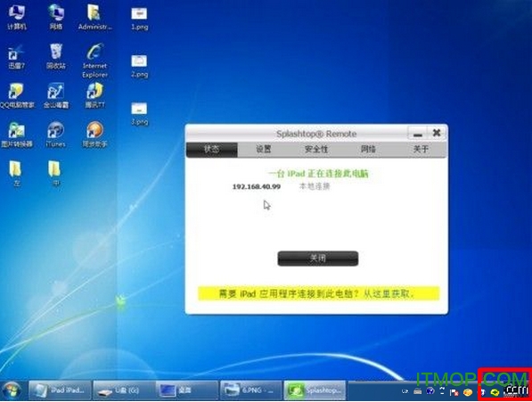The width and height of the screenshot is (532, 402).
Task: Click the orange tray icon
Action: point(468,392)
